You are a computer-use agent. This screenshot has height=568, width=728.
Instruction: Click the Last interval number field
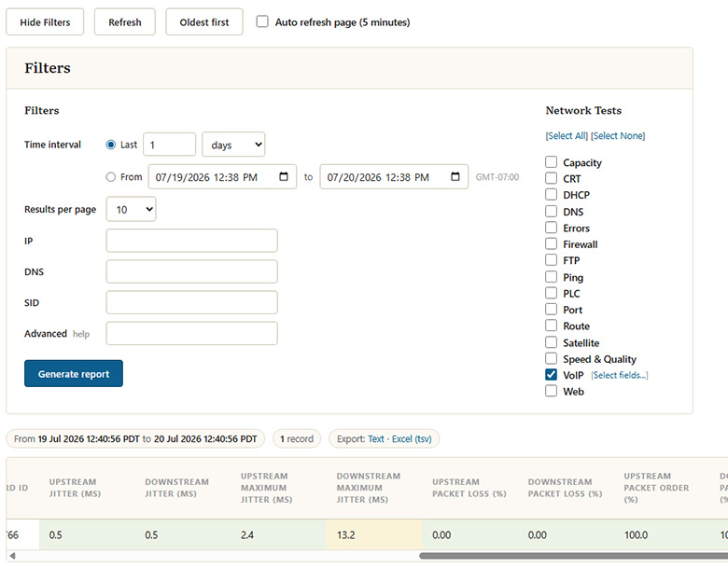coord(170,145)
